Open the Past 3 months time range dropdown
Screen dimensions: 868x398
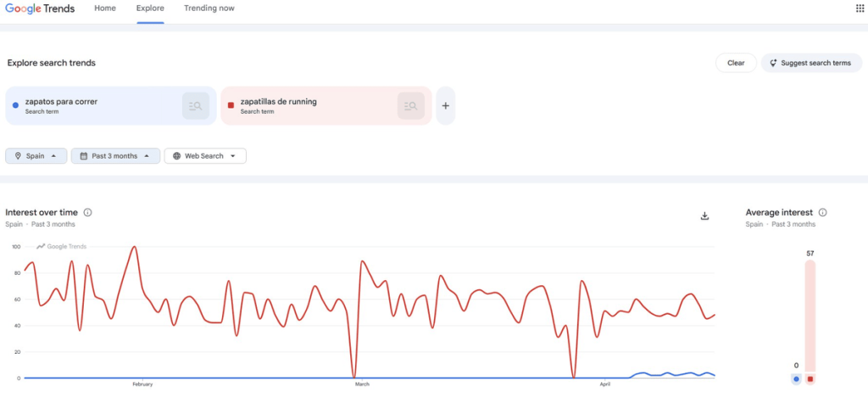click(115, 156)
